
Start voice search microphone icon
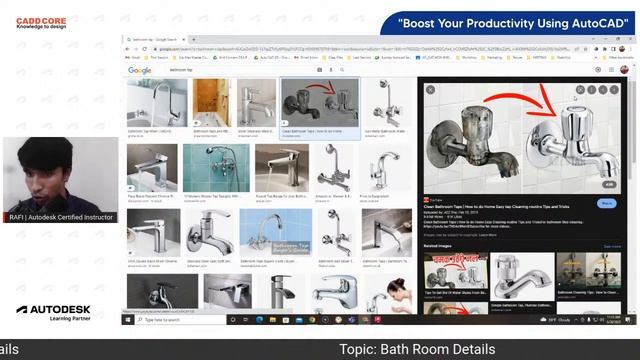coord(331,70)
